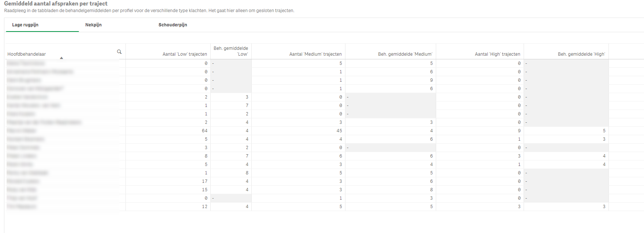Select the Low trajecten cell with value 12

point(205,207)
